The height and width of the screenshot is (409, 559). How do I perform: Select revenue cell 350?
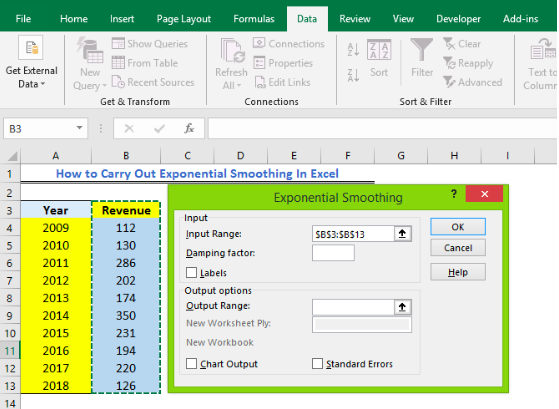(126, 316)
